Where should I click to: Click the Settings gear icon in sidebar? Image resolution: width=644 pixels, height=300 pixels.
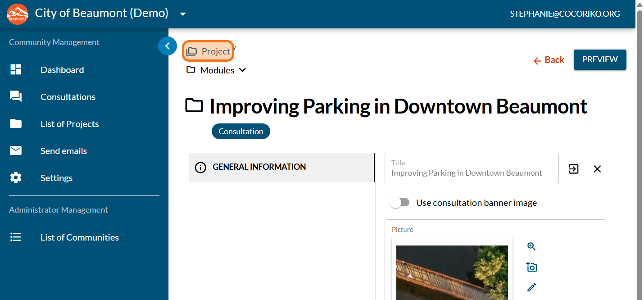[x=16, y=178]
